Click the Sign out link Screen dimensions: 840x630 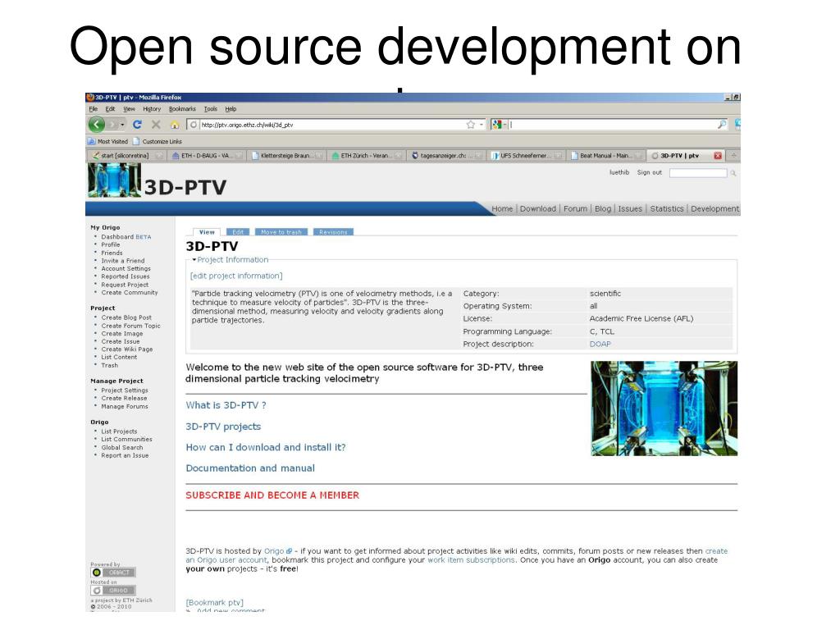coord(650,172)
